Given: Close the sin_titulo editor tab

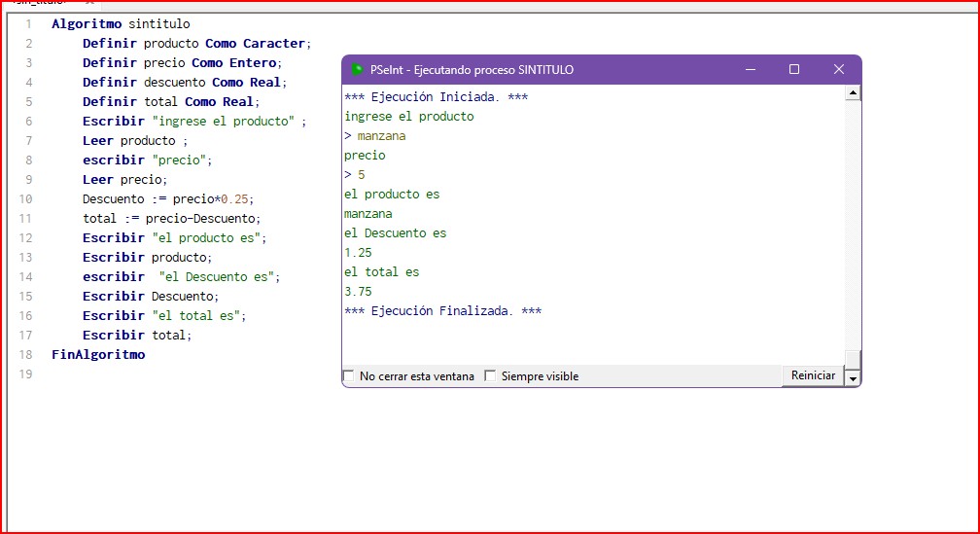Looking at the screenshot, I should [x=88, y=3].
